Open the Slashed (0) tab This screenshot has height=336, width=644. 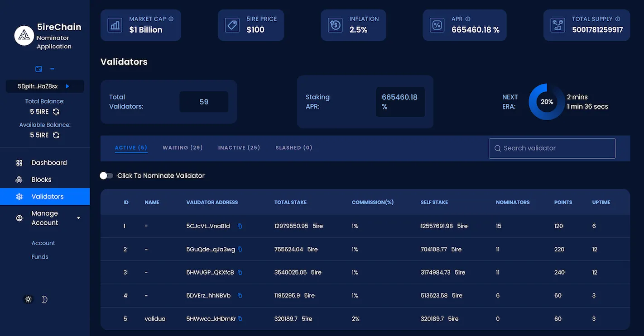point(294,148)
